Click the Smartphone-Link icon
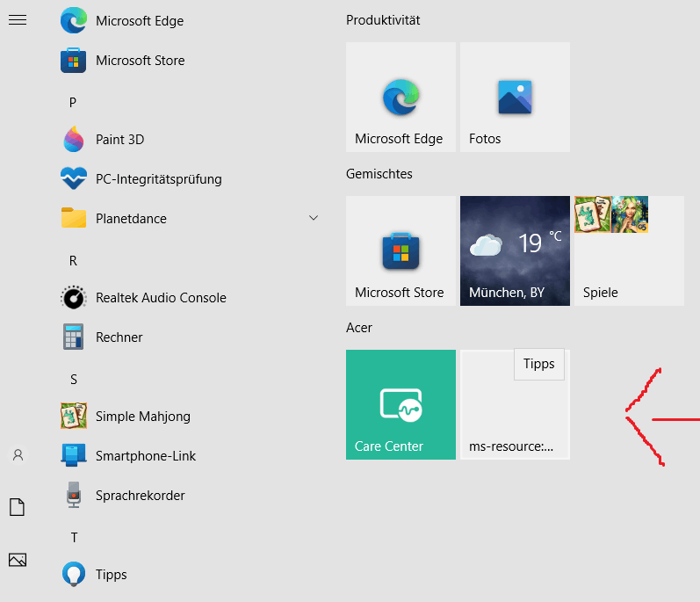This screenshot has height=602, width=700. (74, 455)
